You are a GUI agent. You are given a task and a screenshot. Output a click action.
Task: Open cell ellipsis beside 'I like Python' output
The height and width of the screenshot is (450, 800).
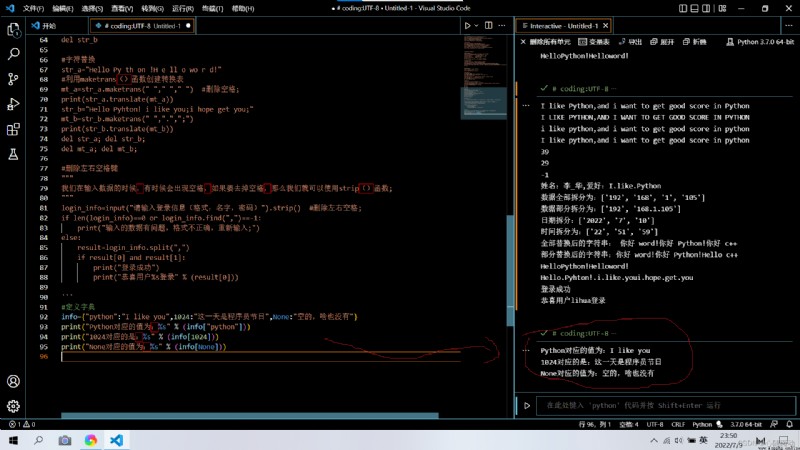coord(526,106)
